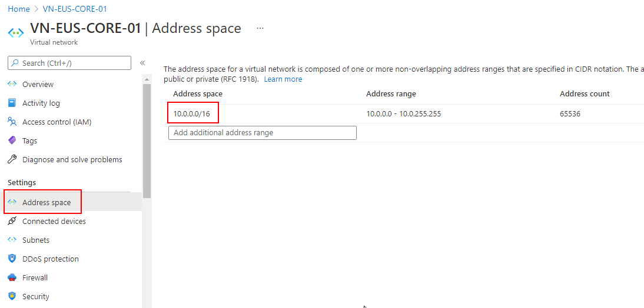
Task: Click the Security shield icon
Action: (12, 296)
